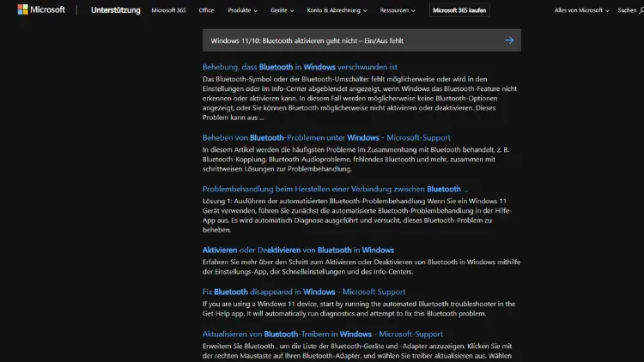The height and width of the screenshot is (362, 644).
Task: Click the text starting 'In diesem Artikel werden die häufigsten'
Action: pos(355,160)
